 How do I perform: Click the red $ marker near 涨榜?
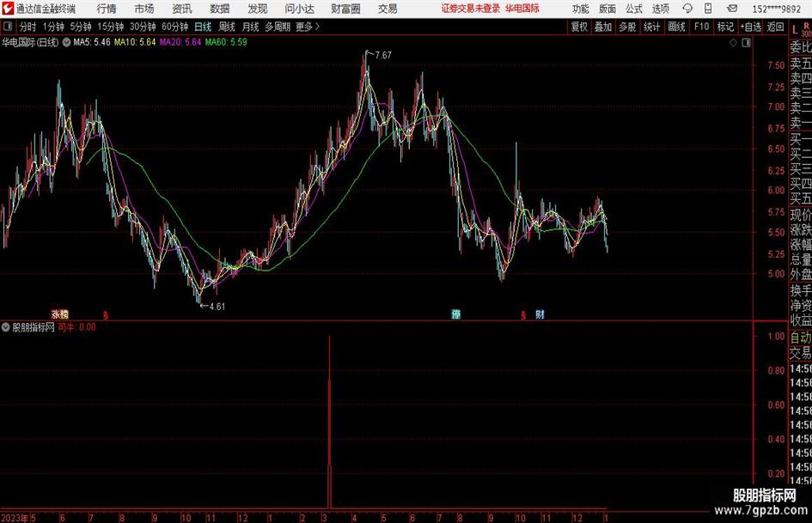click(106, 314)
